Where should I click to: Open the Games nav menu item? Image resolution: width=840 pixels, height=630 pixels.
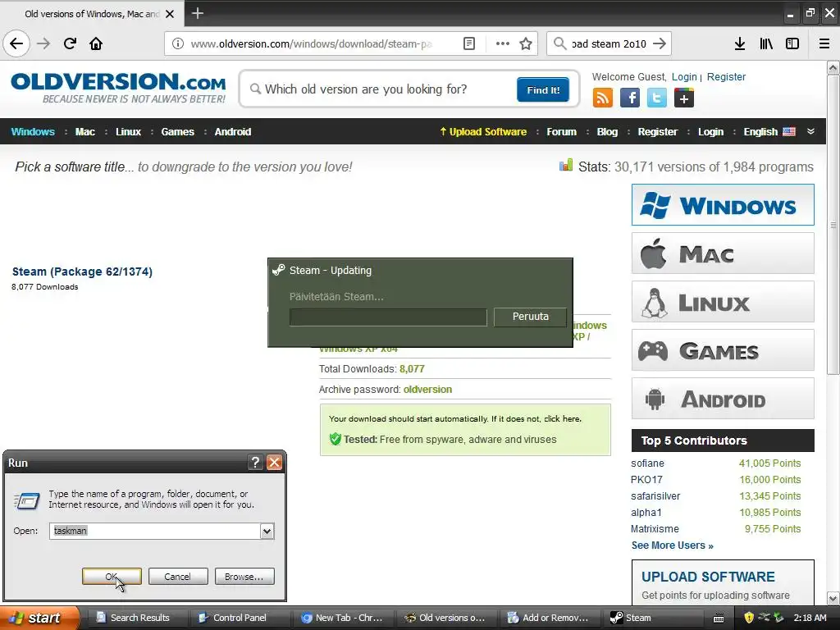tap(177, 132)
